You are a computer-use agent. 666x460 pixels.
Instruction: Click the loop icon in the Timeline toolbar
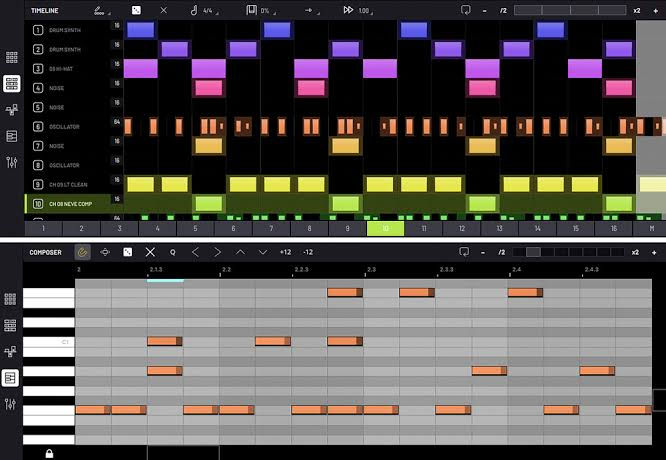(466, 10)
